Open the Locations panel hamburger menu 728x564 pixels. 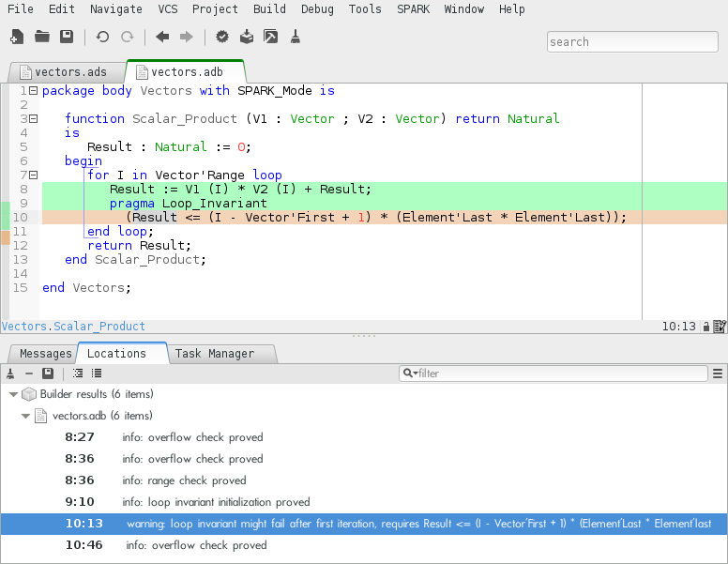[718, 373]
